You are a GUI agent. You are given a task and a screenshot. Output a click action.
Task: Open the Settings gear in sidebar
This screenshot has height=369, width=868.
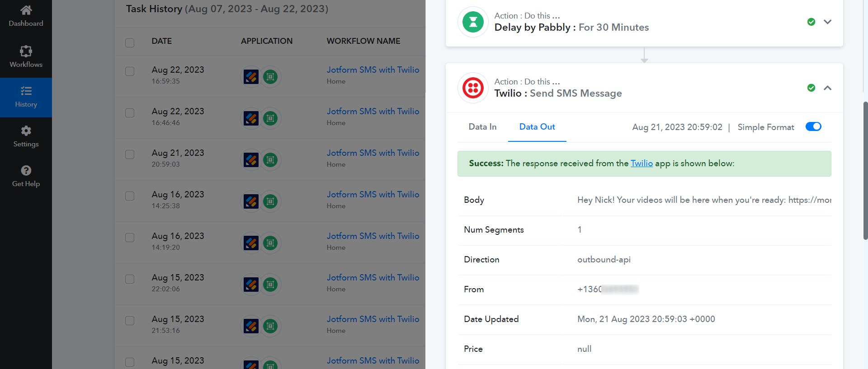click(26, 131)
